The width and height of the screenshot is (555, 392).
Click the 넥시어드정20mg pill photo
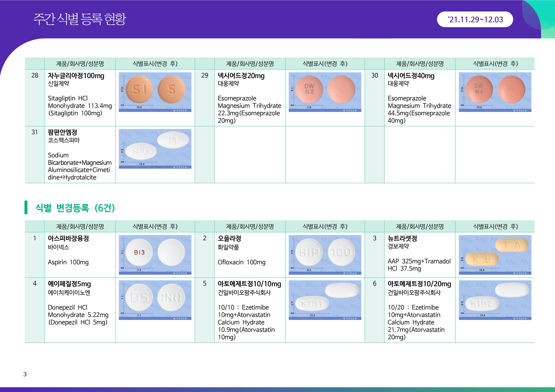click(325, 92)
